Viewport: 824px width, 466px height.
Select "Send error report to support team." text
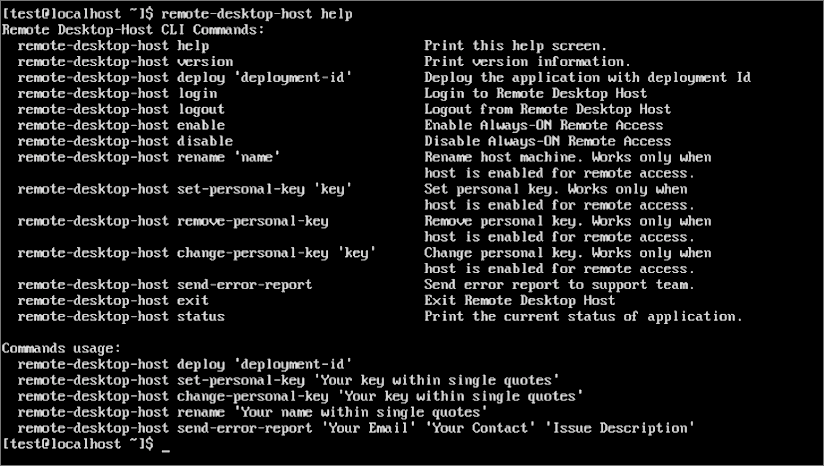(559, 285)
